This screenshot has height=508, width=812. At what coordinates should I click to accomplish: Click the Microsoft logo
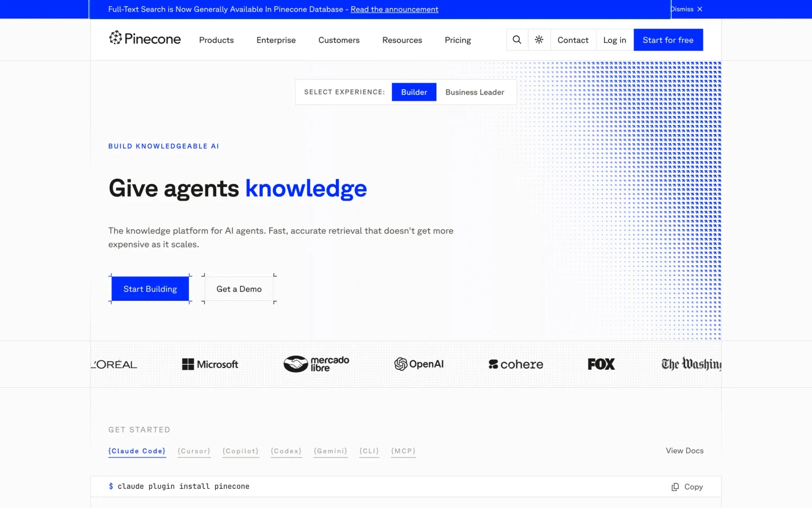(210, 364)
